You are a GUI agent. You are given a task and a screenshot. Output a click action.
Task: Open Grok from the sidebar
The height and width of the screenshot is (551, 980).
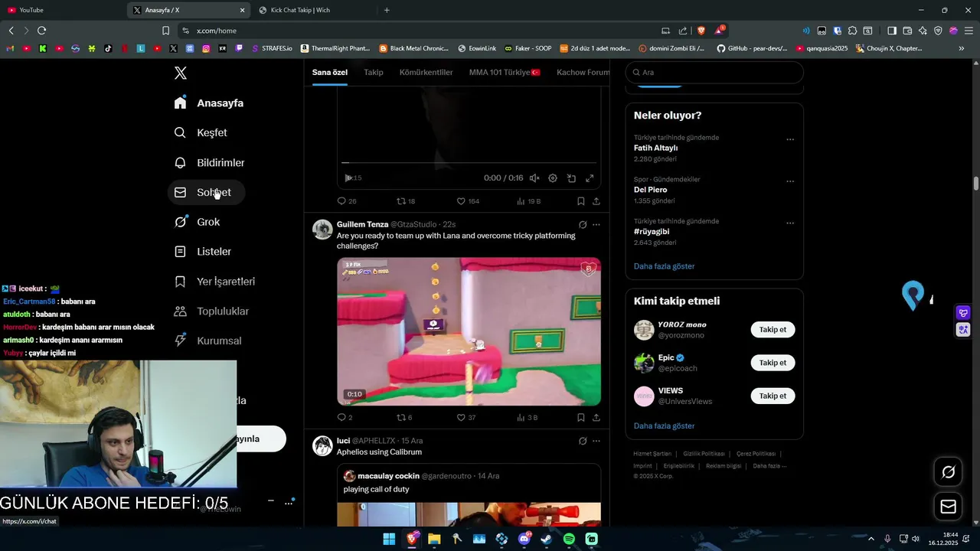pos(197,222)
